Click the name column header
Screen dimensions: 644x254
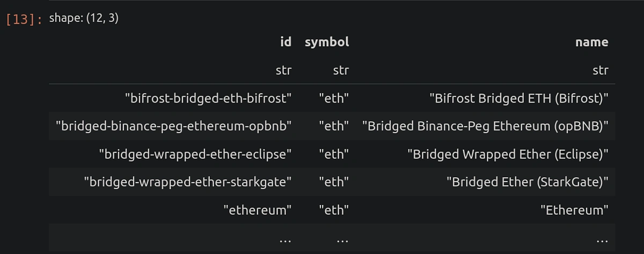591,42
